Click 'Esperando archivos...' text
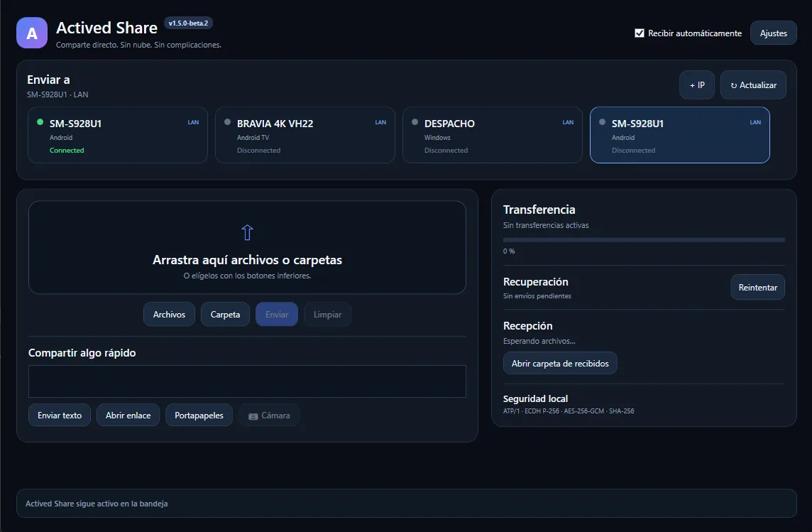Image resolution: width=812 pixels, height=532 pixels. [x=539, y=341]
